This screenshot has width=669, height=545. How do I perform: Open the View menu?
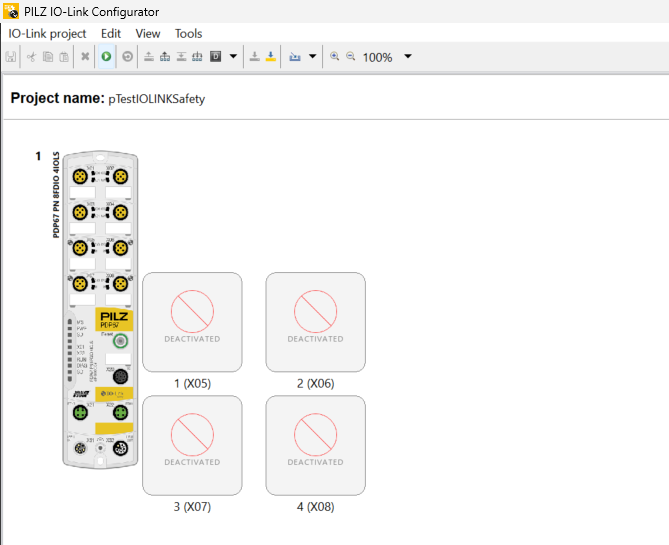pyautogui.click(x=148, y=34)
